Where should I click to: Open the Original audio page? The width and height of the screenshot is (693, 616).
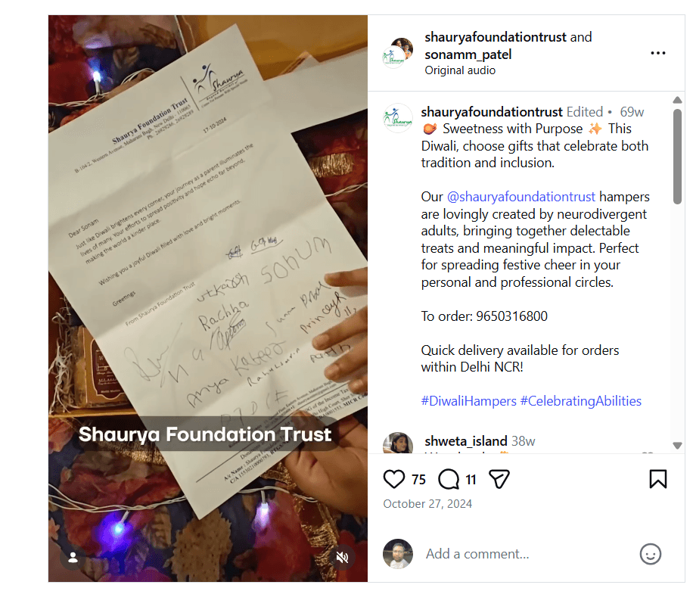[x=460, y=70]
